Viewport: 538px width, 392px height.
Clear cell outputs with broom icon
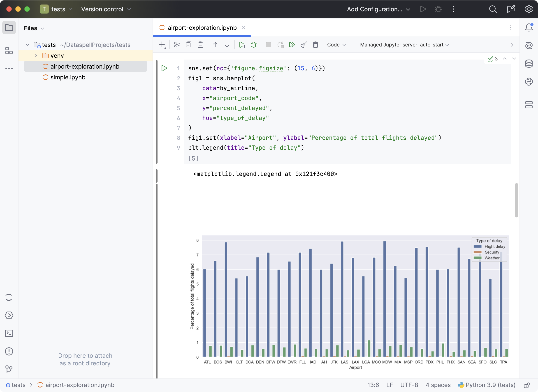coord(304,45)
